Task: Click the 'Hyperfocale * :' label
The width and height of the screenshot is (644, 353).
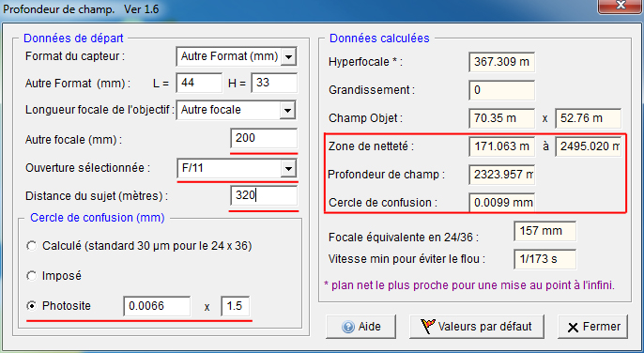Action: pos(365,62)
